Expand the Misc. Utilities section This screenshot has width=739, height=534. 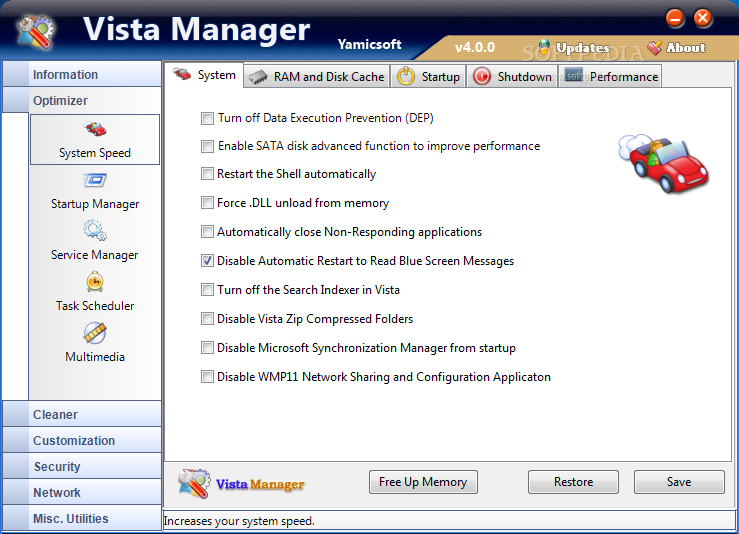(x=82, y=518)
